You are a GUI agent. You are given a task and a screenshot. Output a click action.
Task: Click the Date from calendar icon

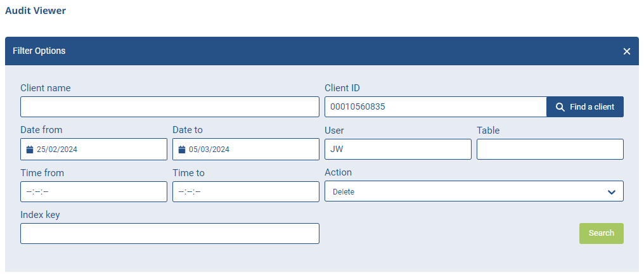tap(30, 150)
